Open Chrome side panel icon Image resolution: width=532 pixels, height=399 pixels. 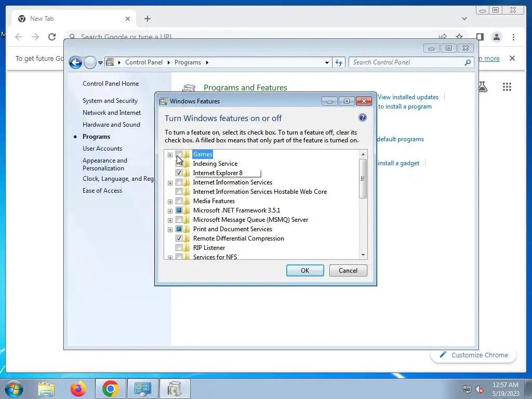pos(480,37)
